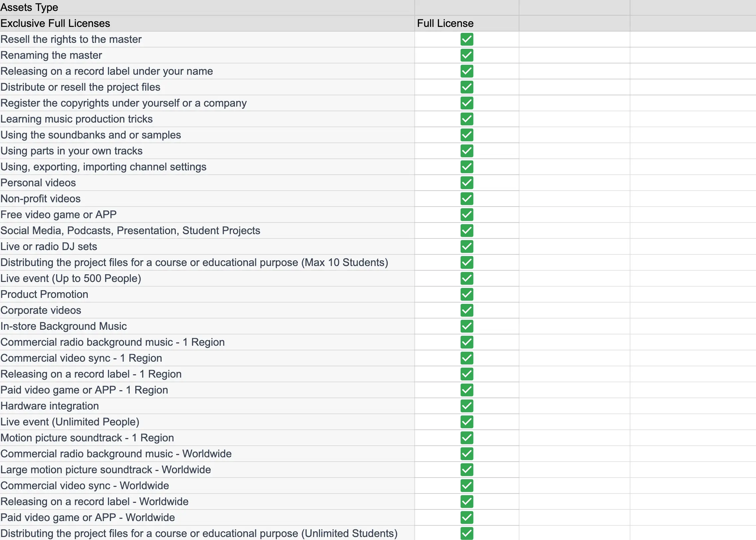Click checkmark for Resell the rights to master
Screen dimensions: 756x540
click(x=467, y=39)
